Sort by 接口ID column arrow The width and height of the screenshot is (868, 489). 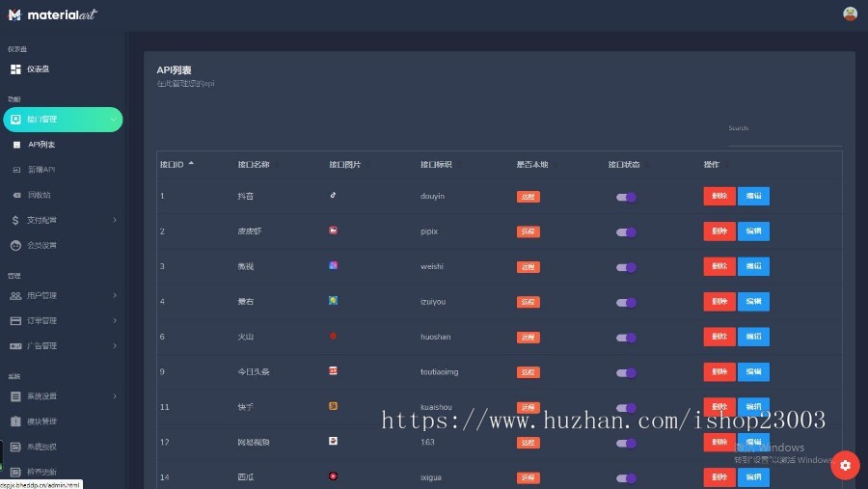pos(191,164)
